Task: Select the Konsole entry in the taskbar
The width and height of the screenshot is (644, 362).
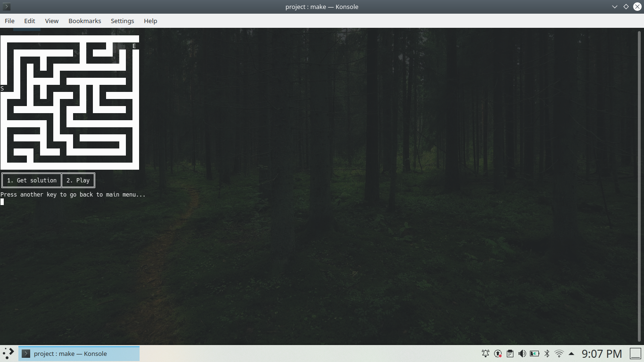Action: click(79, 353)
